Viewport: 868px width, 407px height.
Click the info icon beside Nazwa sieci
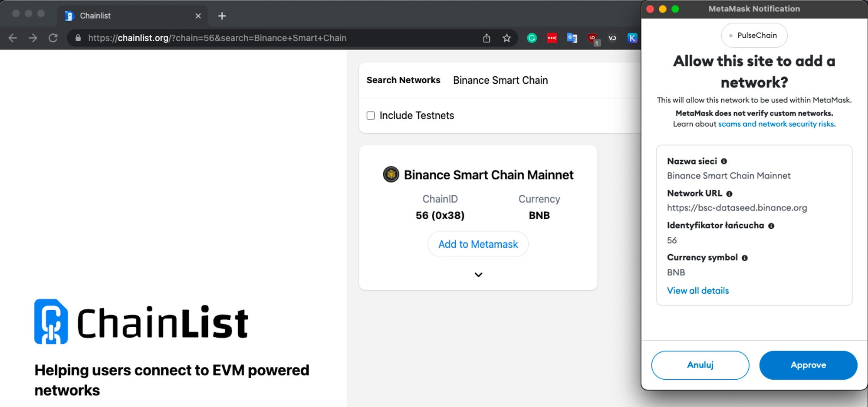click(724, 161)
